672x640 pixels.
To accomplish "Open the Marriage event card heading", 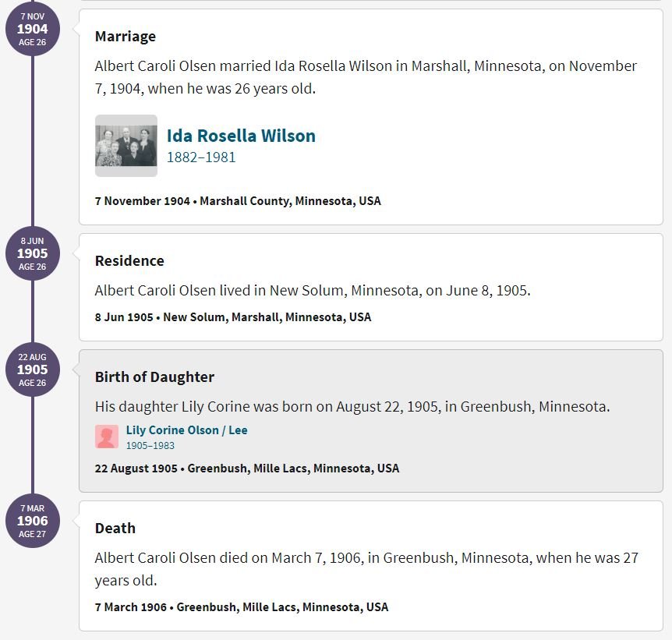I will point(126,37).
